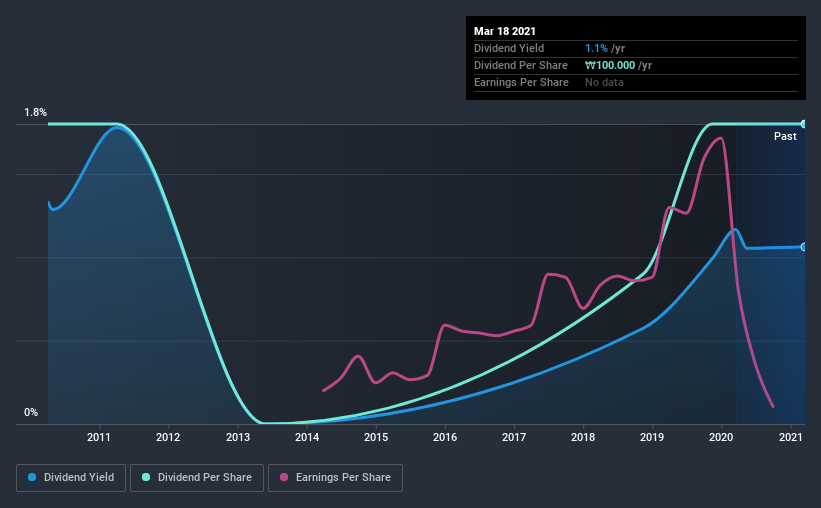Click the Past label in chart
The height and width of the screenshot is (508, 821).
[x=785, y=136]
